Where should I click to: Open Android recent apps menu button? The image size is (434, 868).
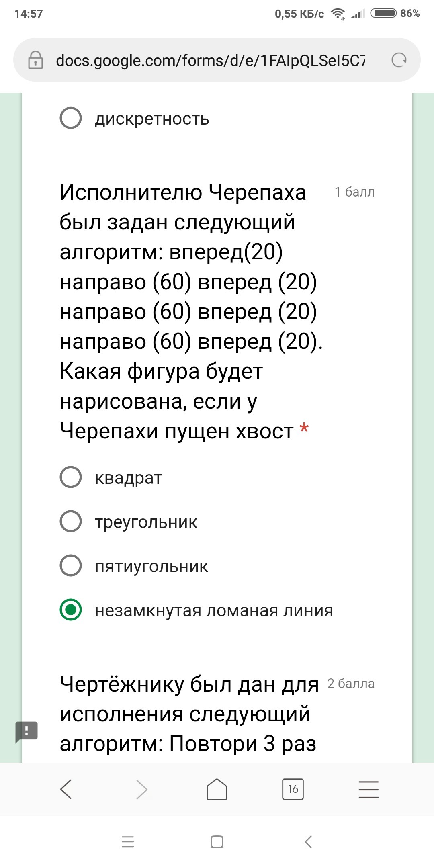[x=128, y=841]
